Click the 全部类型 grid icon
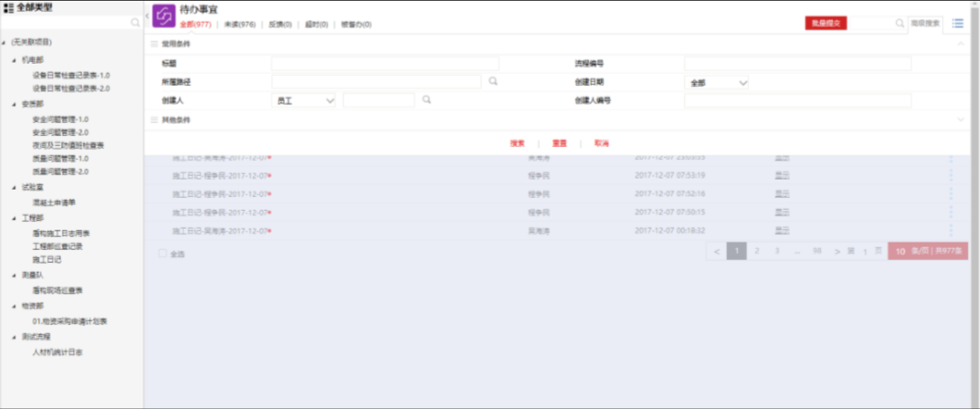This screenshot has height=409, width=980. (x=8, y=7)
